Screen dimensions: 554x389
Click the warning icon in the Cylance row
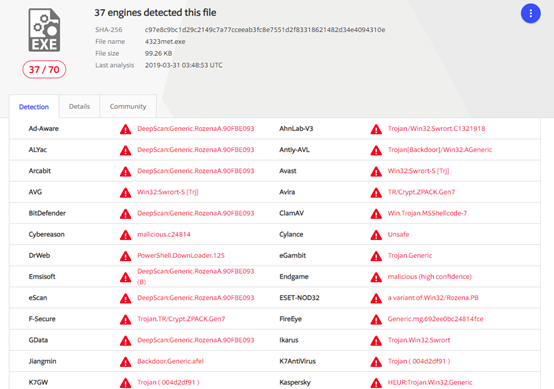376,235
